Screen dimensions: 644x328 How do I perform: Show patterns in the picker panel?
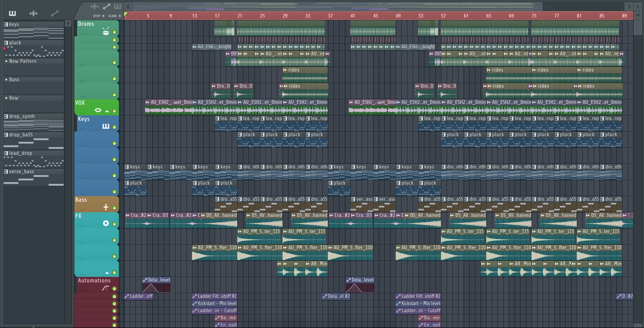click(x=12, y=13)
